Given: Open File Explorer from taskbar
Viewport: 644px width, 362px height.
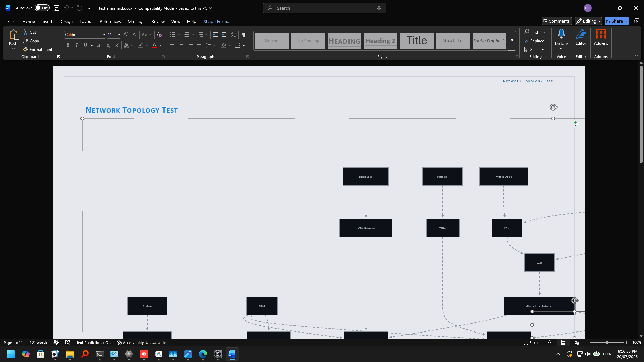Looking at the screenshot, I should (x=70, y=354).
